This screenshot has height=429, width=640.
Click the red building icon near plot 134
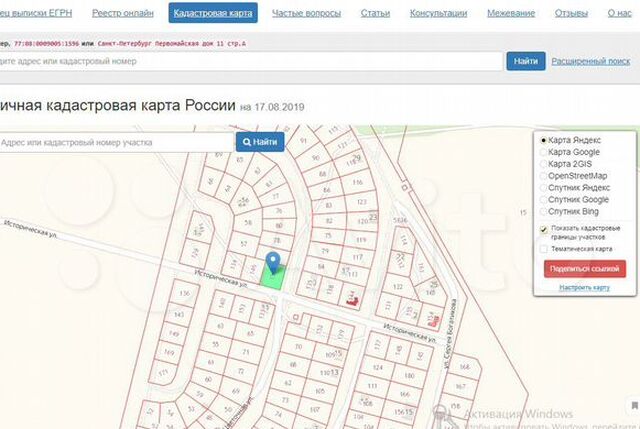[x=352, y=301]
